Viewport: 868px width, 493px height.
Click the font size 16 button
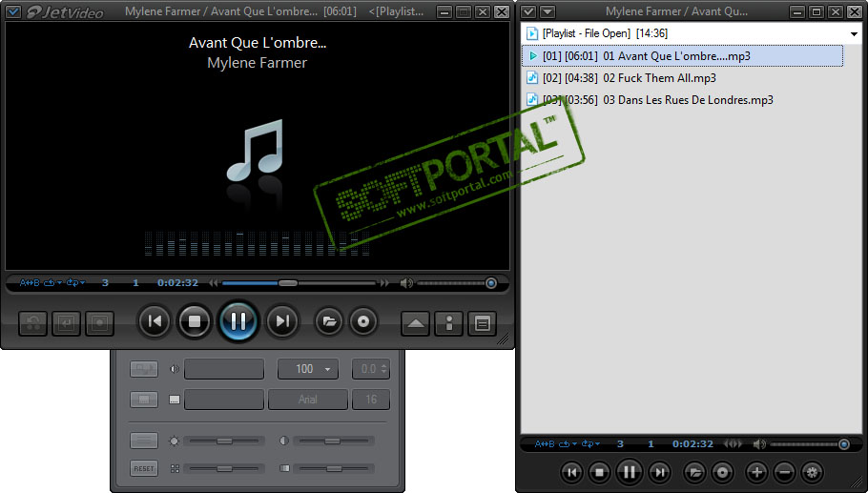pos(371,400)
